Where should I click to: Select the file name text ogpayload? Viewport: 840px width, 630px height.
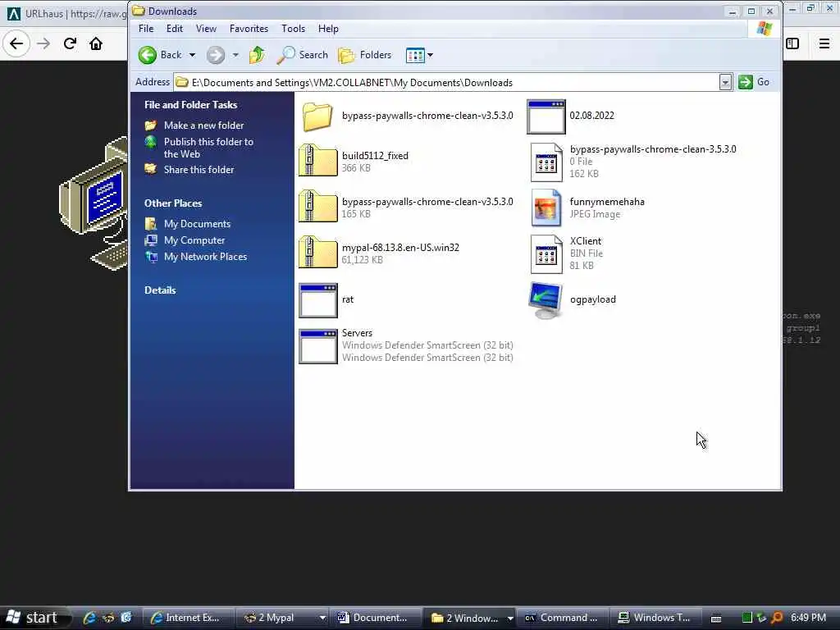click(593, 299)
